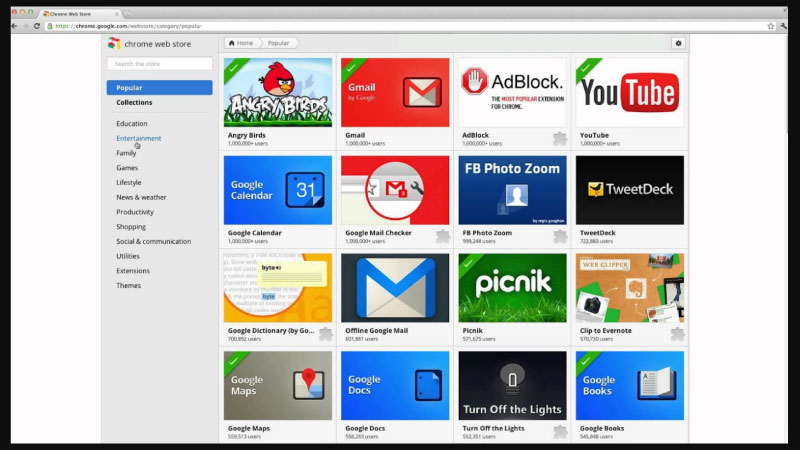
Task: Open the Chrome wrench menu
Action: [x=783, y=26]
